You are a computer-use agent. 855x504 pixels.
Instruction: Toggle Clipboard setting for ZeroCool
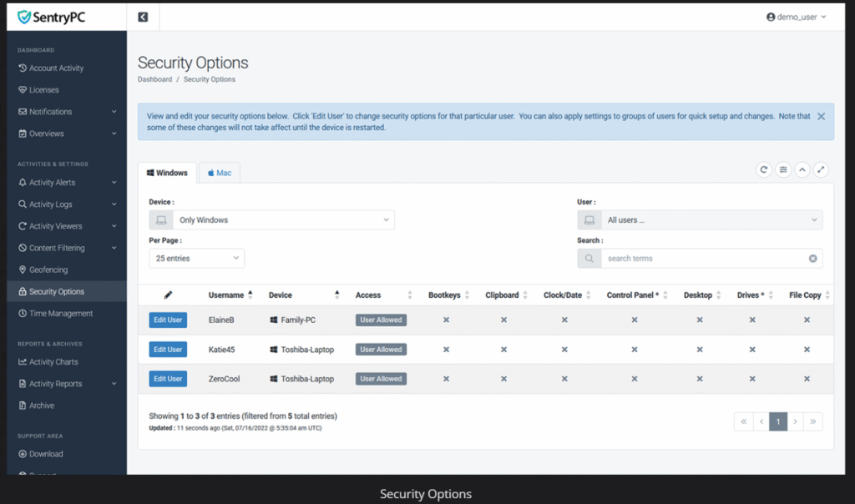point(503,378)
